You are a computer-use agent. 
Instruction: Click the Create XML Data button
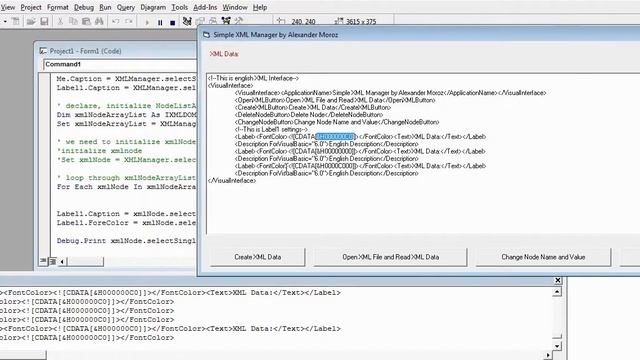coord(258,257)
